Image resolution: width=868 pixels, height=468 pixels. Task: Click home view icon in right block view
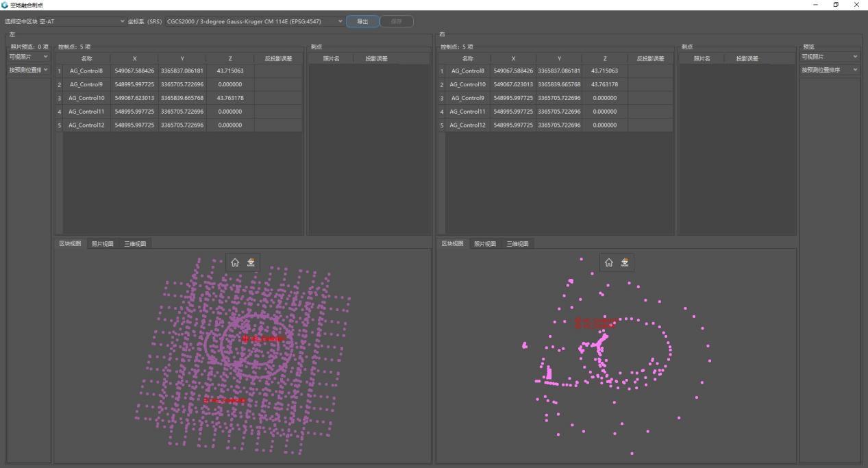point(609,262)
